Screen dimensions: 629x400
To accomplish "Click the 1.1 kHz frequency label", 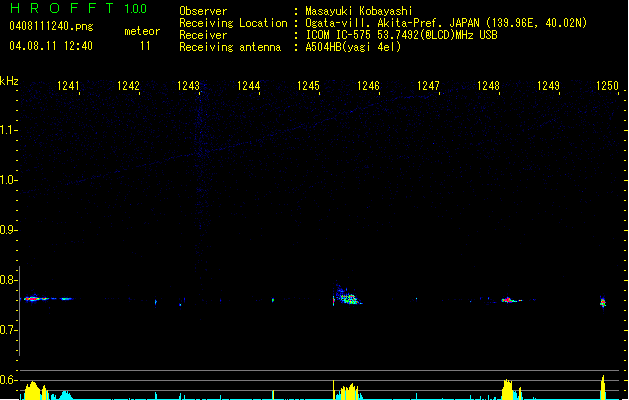I will [x=8, y=130].
